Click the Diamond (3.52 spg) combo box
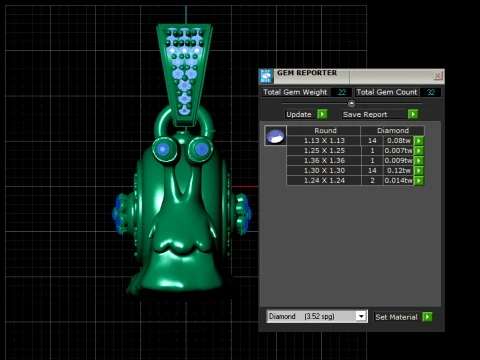The image size is (480, 360). pyautogui.click(x=317, y=316)
